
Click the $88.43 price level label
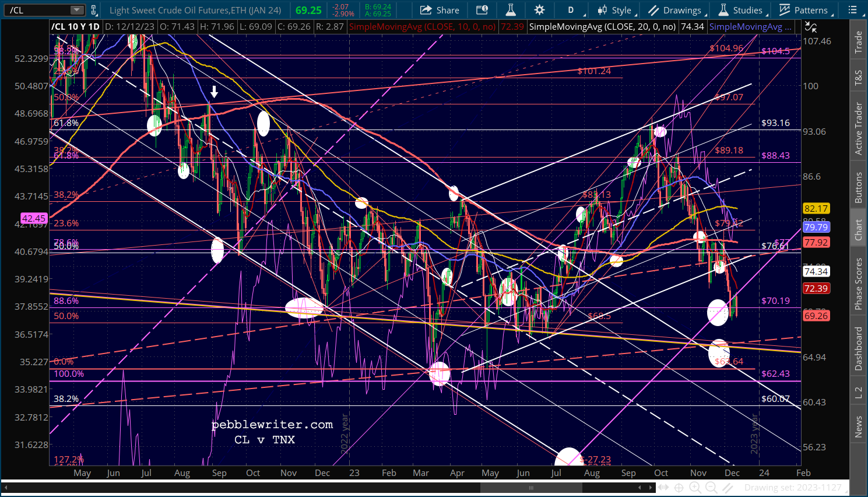775,155
